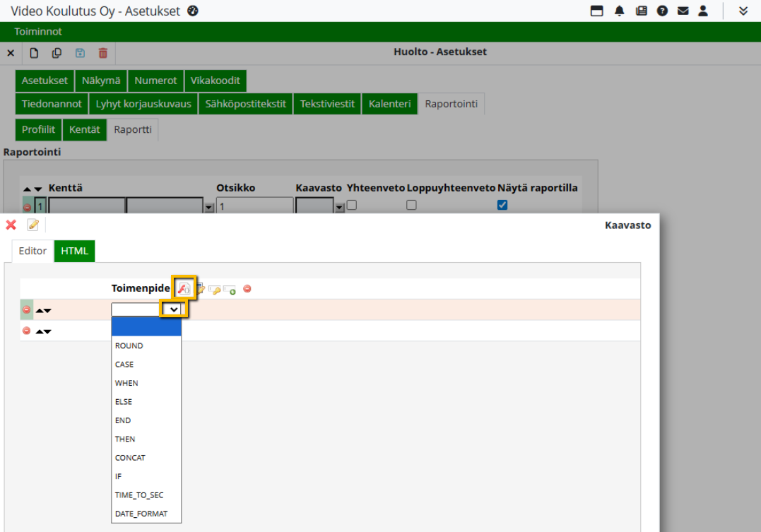This screenshot has width=761, height=532.
Task: Open the Toiminnot menu
Action: 38,32
